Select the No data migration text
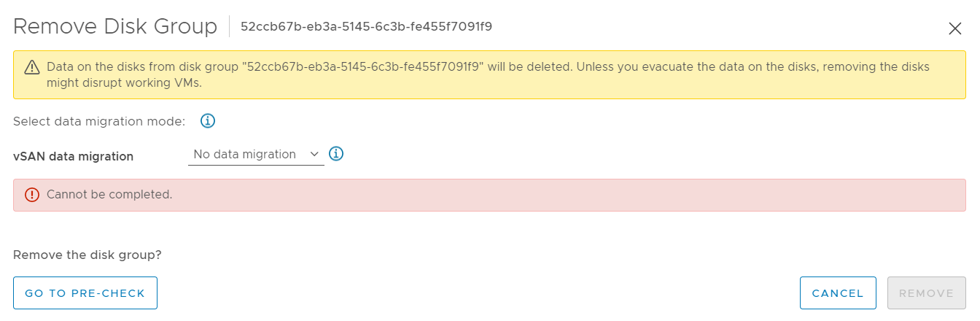 (x=244, y=154)
